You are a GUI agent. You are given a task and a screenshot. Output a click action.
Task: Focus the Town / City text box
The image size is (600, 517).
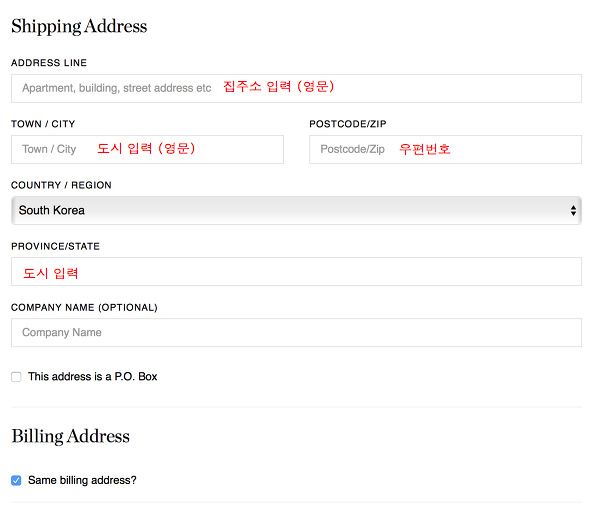coord(147,149)
